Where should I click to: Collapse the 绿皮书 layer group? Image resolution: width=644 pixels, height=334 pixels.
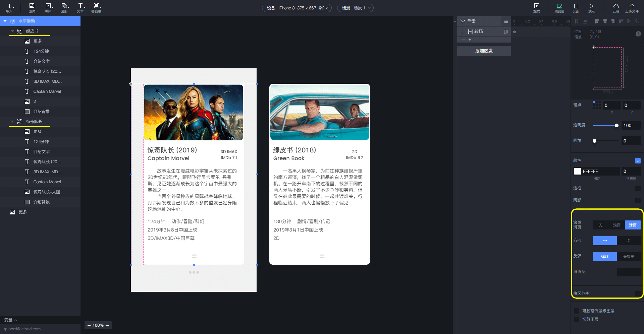12,31
